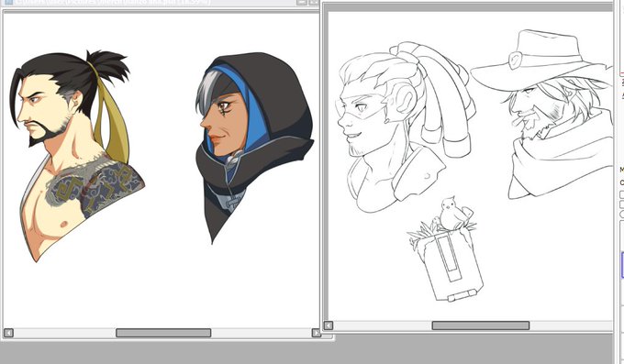Click the right canvas window's scroll-left arrow
This screenshot has height=364, width=624.
(329, 325)
